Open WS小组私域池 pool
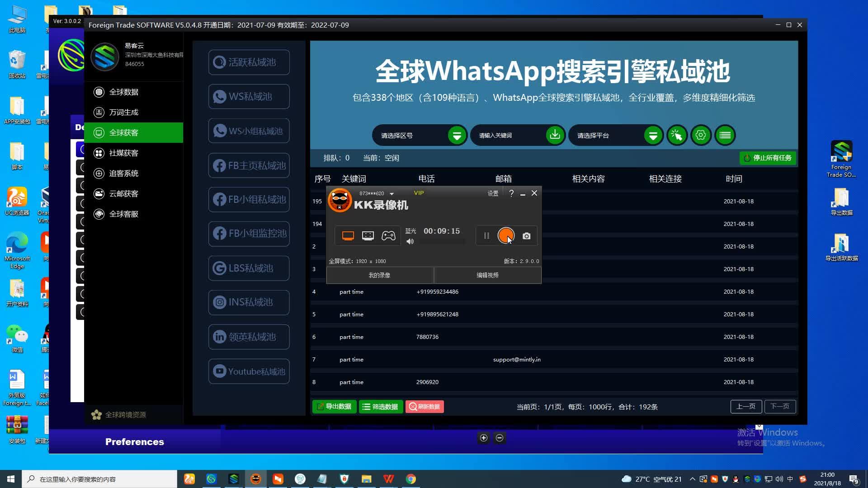The width and height of the screenshot is (868, 488). tap(249, 131)
